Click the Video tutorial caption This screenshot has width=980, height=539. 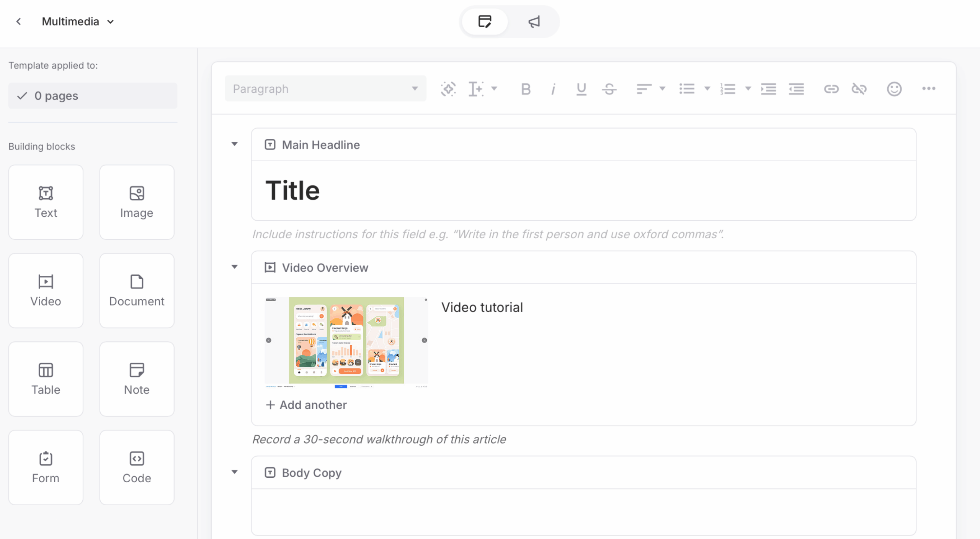pyautogui.click(x=482, y=307)
